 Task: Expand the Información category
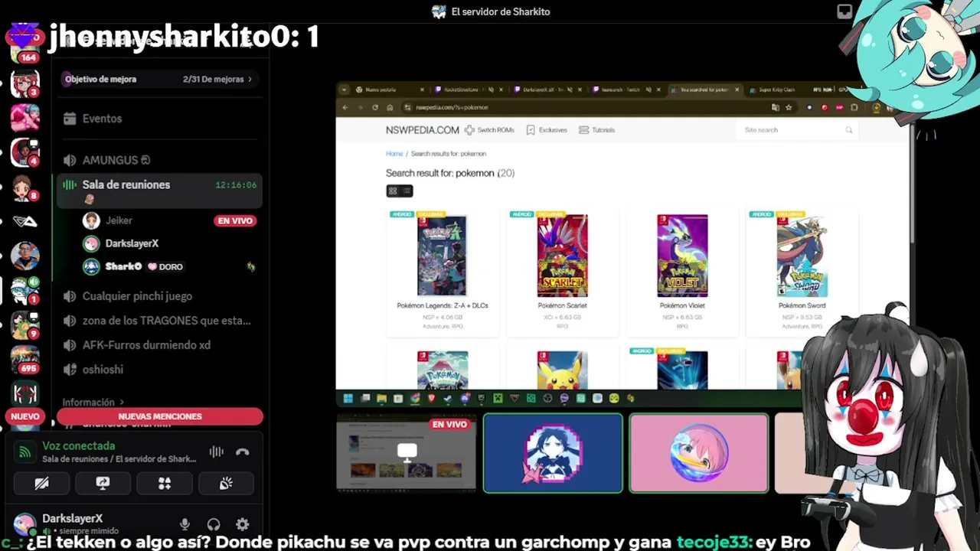tap(93, 403)
